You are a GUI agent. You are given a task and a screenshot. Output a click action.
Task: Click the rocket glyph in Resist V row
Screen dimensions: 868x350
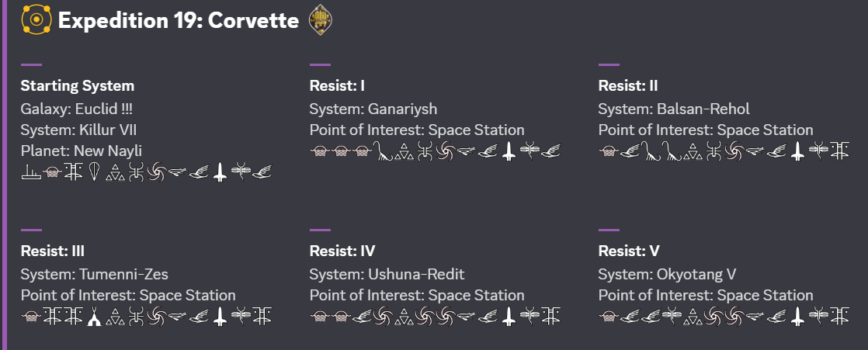coord(797,317)
